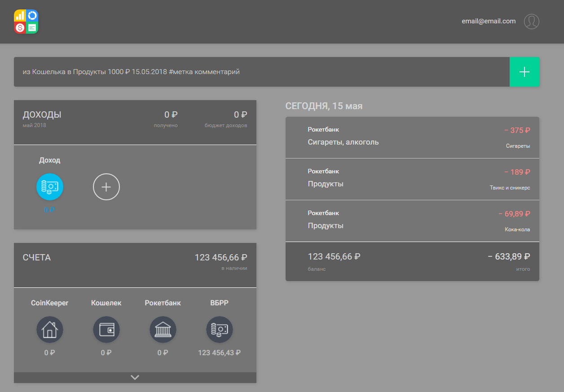Click the transaction entry input field
564x392 pixels.
tap(262, 72)
